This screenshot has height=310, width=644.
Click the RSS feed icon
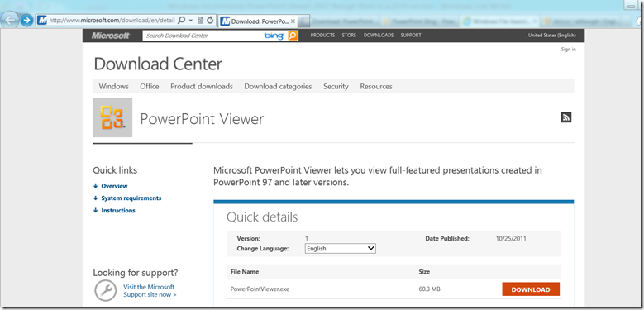pyautogui.click(x=566, y=117)
